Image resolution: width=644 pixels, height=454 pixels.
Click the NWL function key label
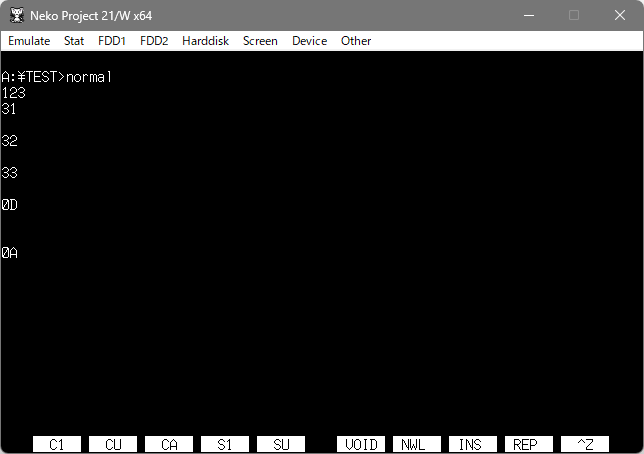pyautogui.click(x=417, y=444)
